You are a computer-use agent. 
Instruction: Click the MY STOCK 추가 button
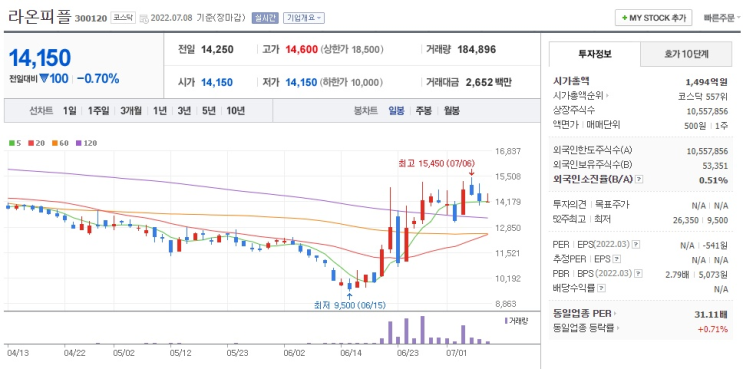click(653, 18)
